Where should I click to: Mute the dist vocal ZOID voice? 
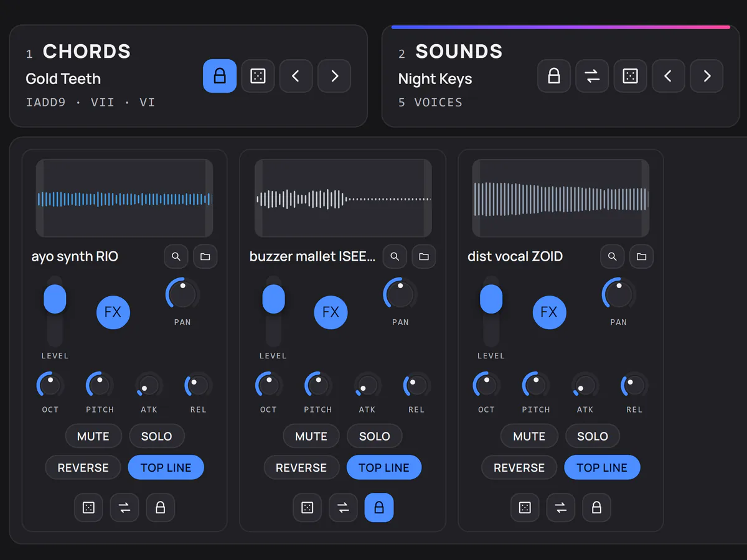click(529, 436)
